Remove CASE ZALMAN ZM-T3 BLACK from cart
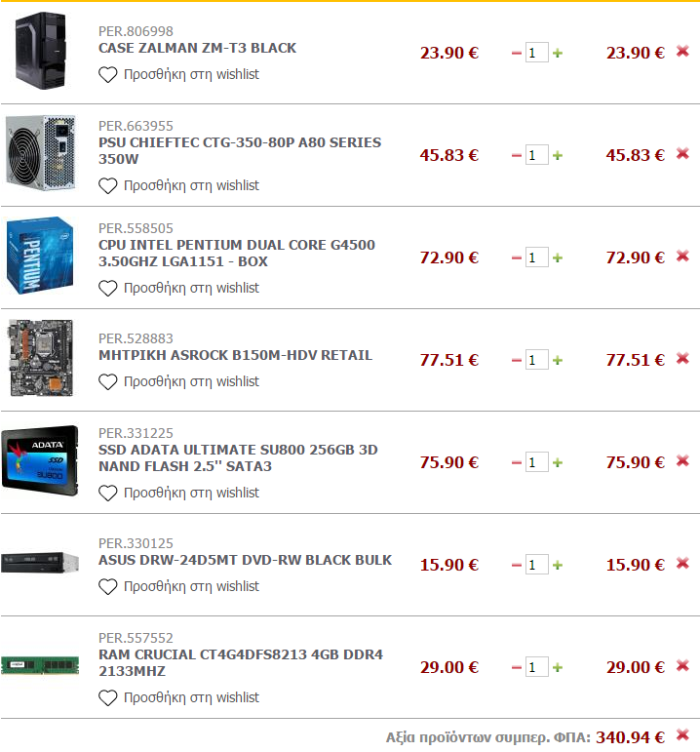 pos(682,51)
